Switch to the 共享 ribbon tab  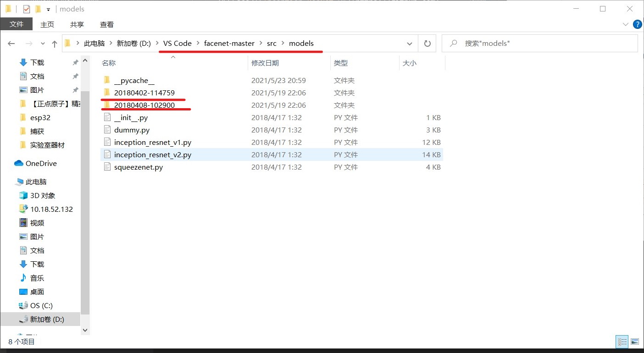(77, 24)
